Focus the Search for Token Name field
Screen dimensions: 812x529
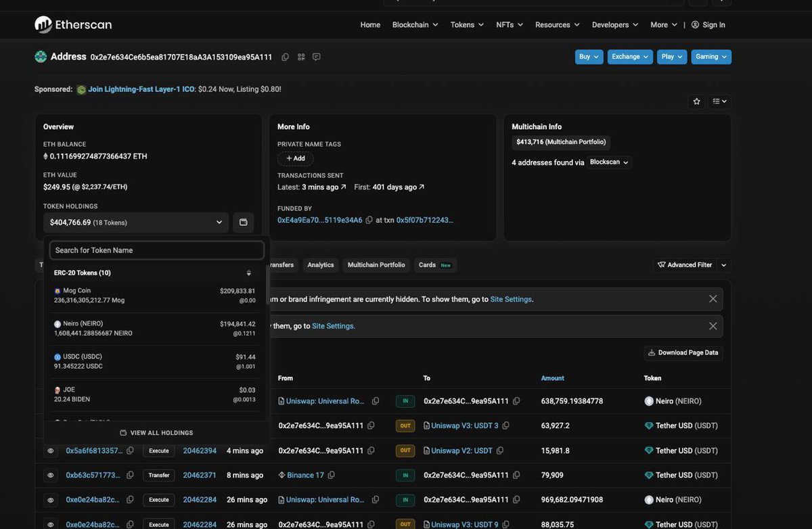(157, 250)
